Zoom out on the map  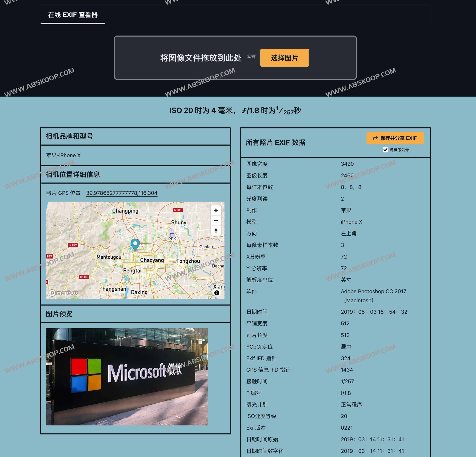[216, 221]
